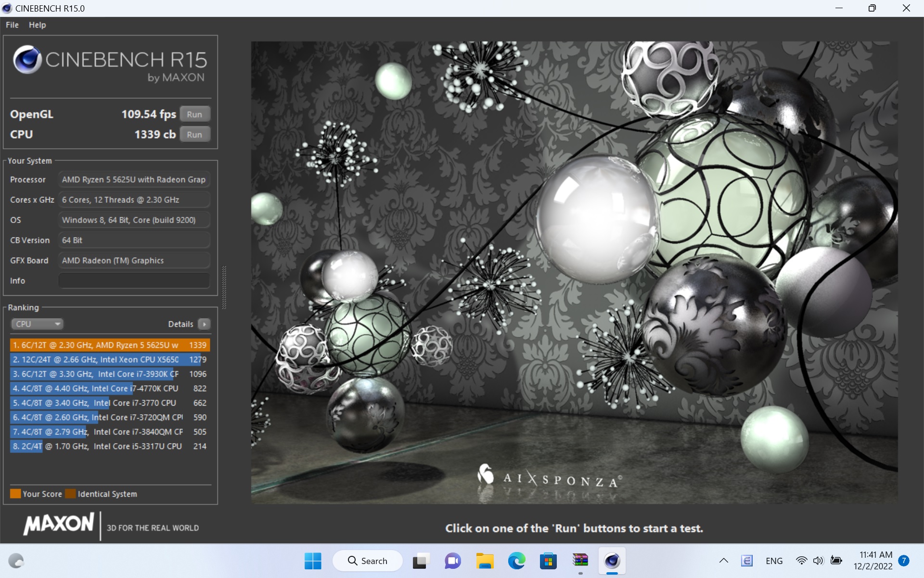Select the Core i7-3720QM ranking row
The width and height of the screenshot is (924, 578).
pos(110,417)
